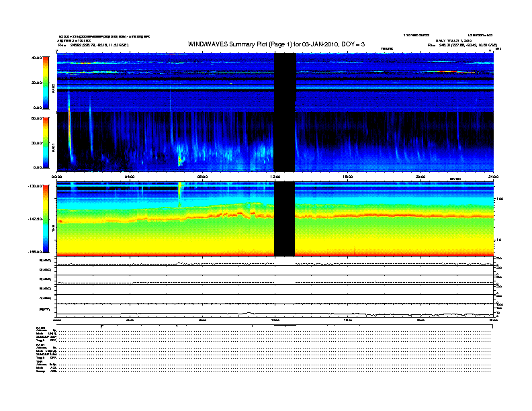Click the bottom magnetic field magnitude line panel
532x411 pixels.
pos(275,311)
